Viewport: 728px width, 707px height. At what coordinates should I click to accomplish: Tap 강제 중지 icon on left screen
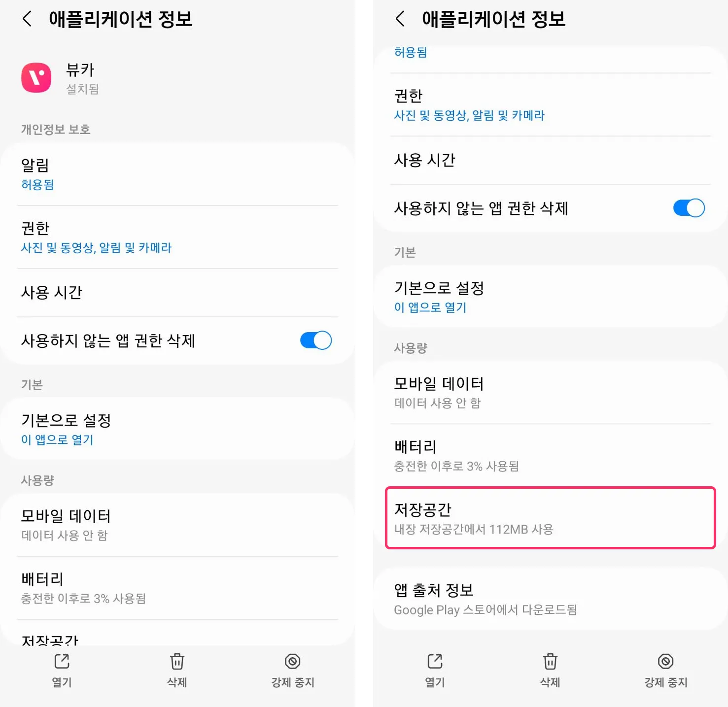292,662
